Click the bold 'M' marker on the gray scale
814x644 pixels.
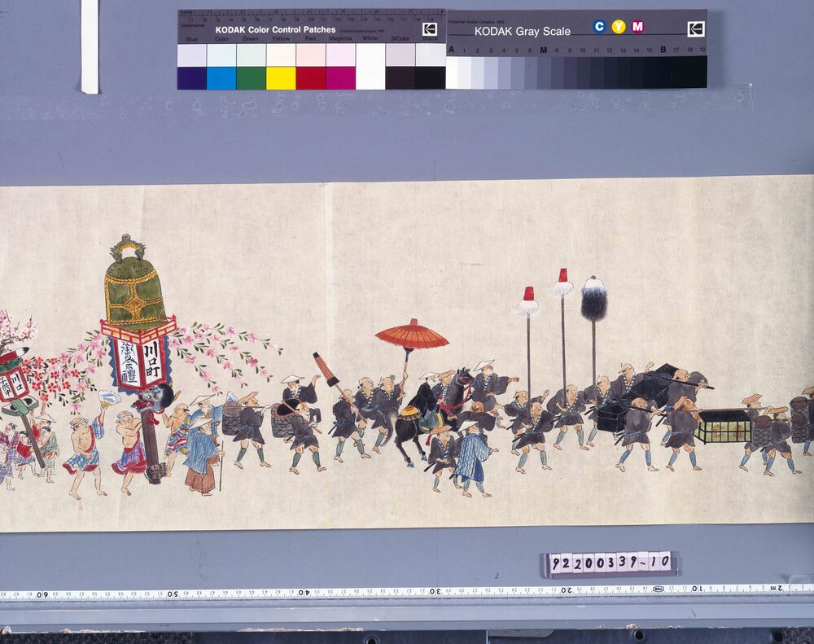point(543,50)
